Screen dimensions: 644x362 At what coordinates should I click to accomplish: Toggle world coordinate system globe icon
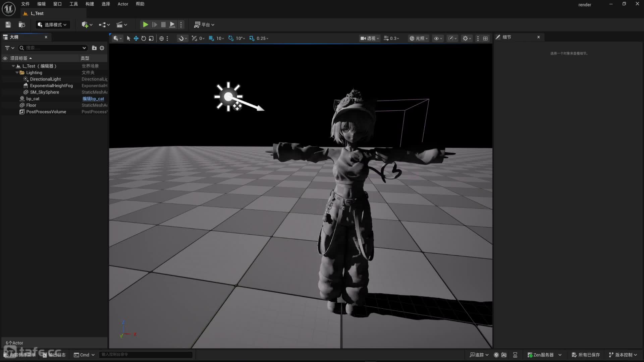tap(161, 38)
